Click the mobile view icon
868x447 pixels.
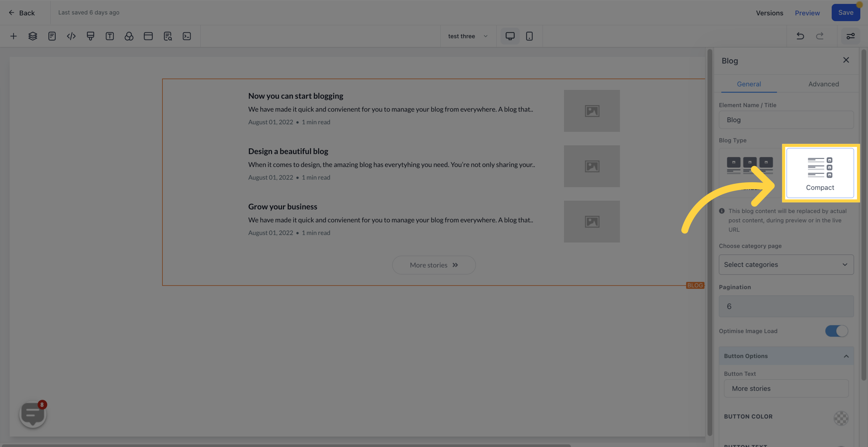529,36
